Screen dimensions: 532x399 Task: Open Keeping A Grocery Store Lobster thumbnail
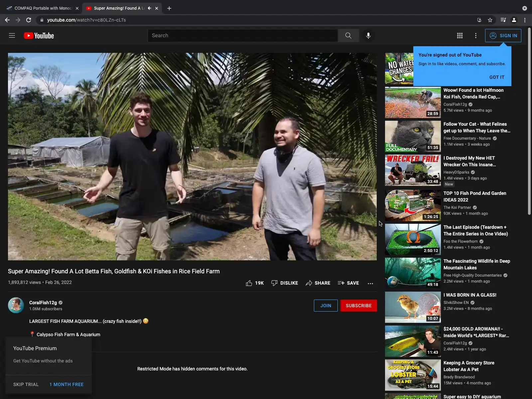click(413, 375)
